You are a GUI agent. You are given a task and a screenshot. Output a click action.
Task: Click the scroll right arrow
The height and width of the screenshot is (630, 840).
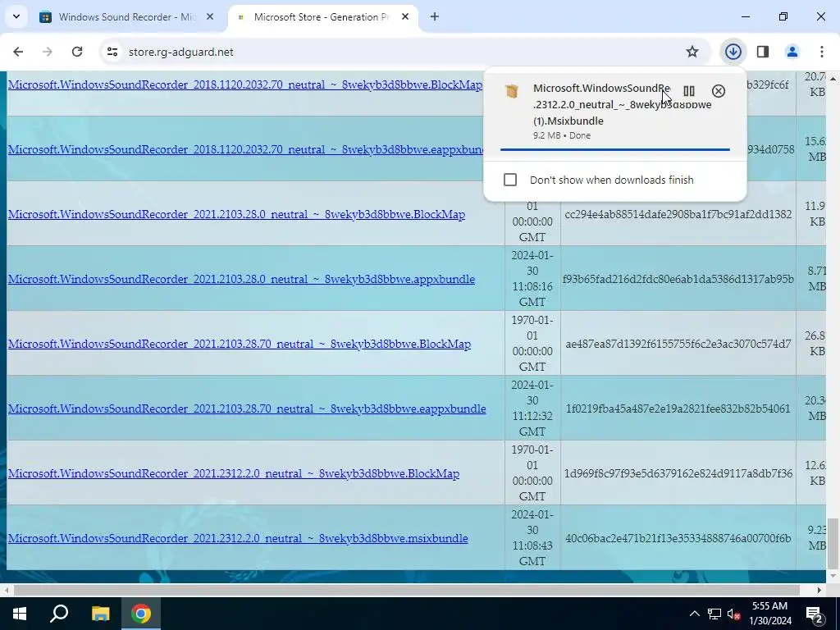tap(819, 590)
